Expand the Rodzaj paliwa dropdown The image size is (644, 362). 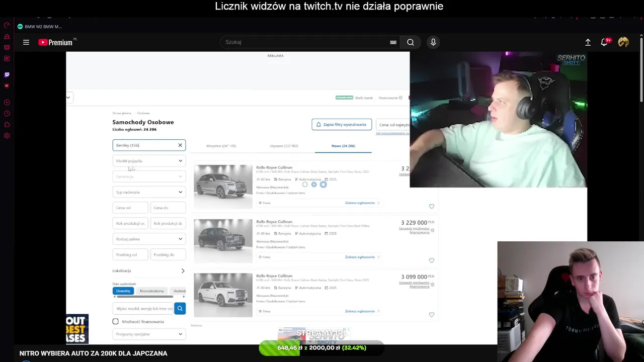tap(149, 239)
